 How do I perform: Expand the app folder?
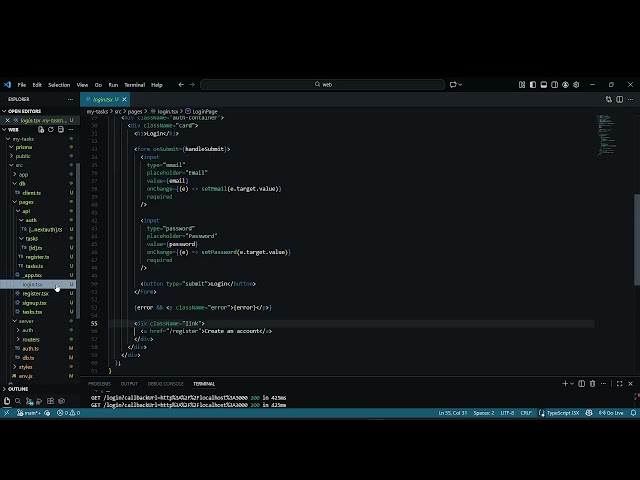tap(21, 174)
